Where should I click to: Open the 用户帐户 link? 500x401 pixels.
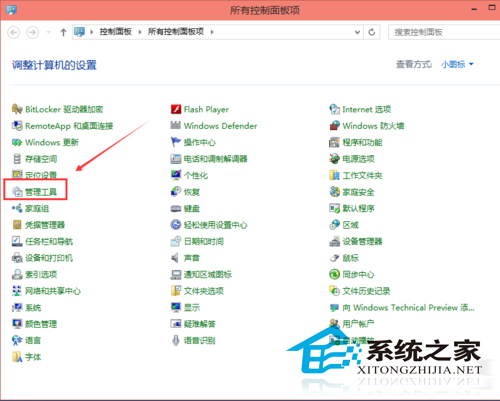358,323
